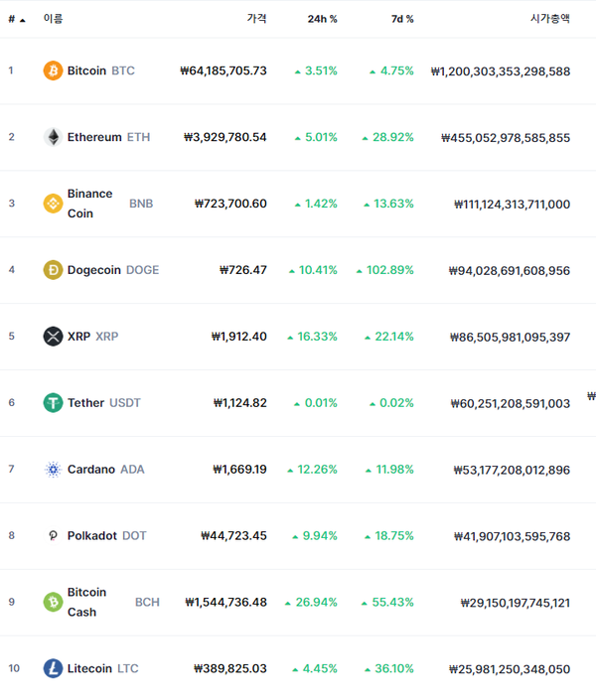This screenshot has height=700, width=596.
Task: Open the Dogecoin DOGE coin page link
Action: tap(113, 270)
